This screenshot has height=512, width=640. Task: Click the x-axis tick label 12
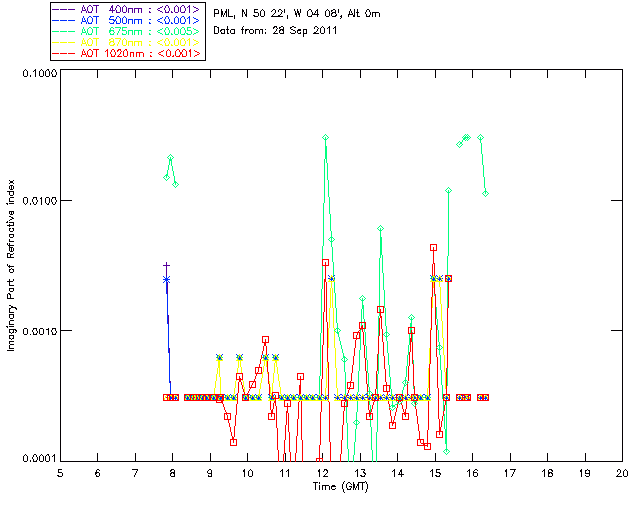point(322,473)
